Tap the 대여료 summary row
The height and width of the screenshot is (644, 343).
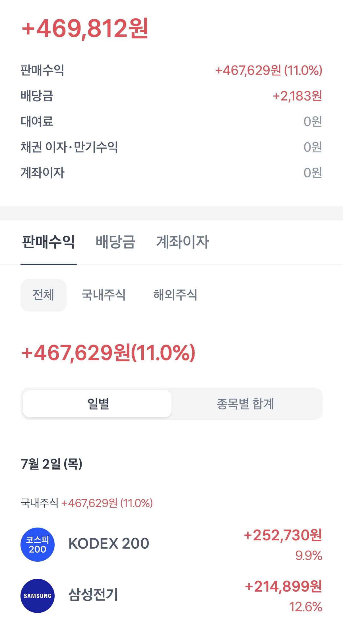[x=171, y=122]
